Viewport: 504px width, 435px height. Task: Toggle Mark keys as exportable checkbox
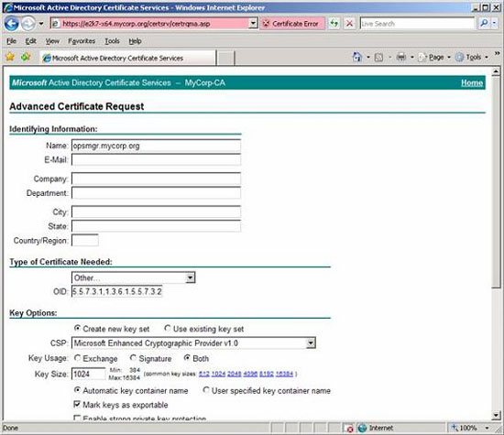tap(77, 405)
